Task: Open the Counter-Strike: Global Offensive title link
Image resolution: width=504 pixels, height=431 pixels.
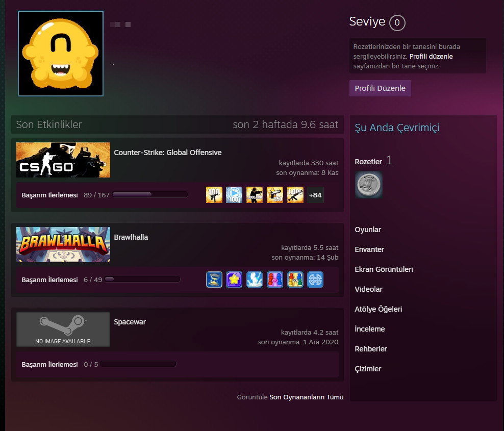Action: coord(168,153)
